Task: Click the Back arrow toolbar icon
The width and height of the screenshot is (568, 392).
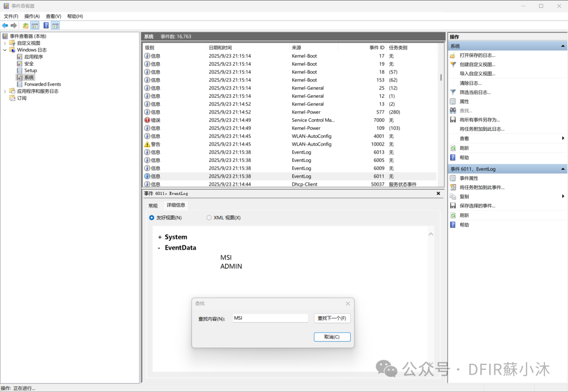Action: (x=5, y=25)
